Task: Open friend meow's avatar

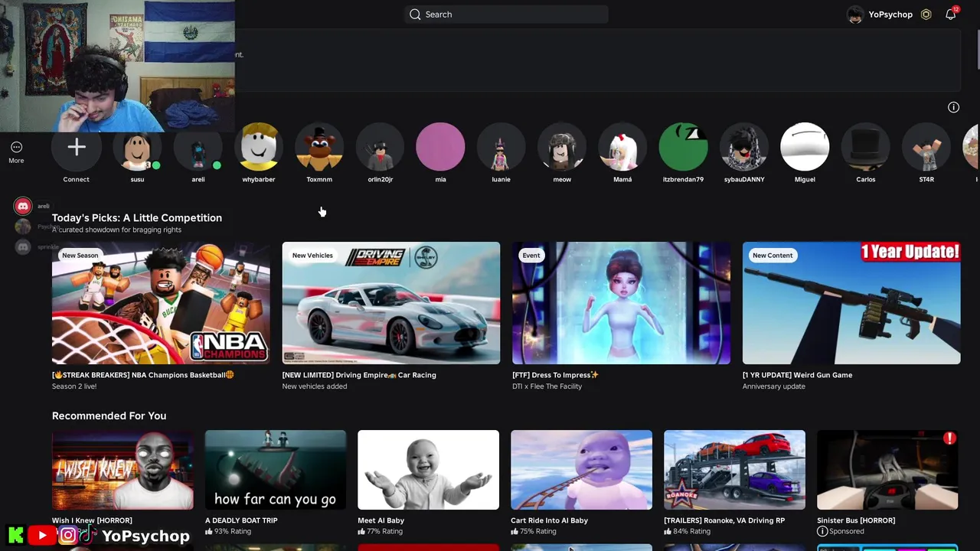Action: point(562,147)
